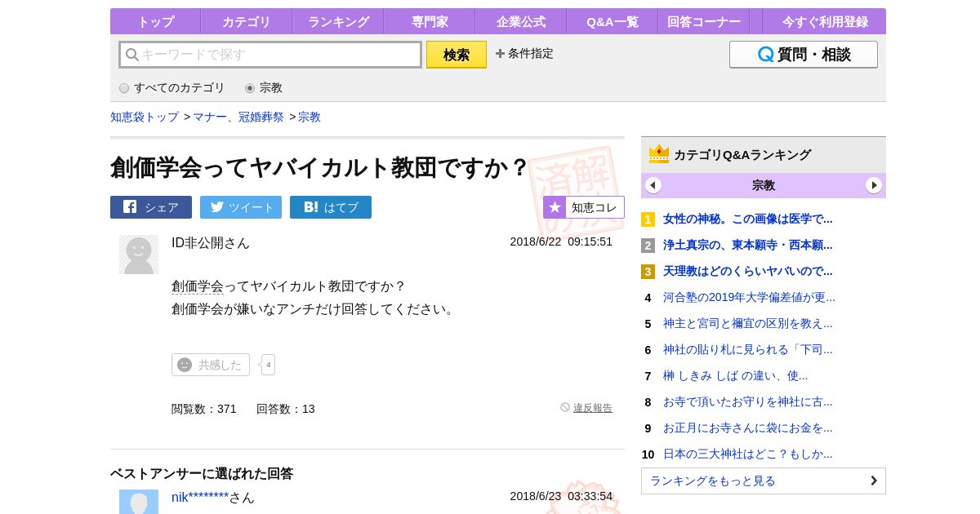Viewport: 980px width, 514px height.
Task: Report violation via 違反報告 link
Action: (593, 408)
